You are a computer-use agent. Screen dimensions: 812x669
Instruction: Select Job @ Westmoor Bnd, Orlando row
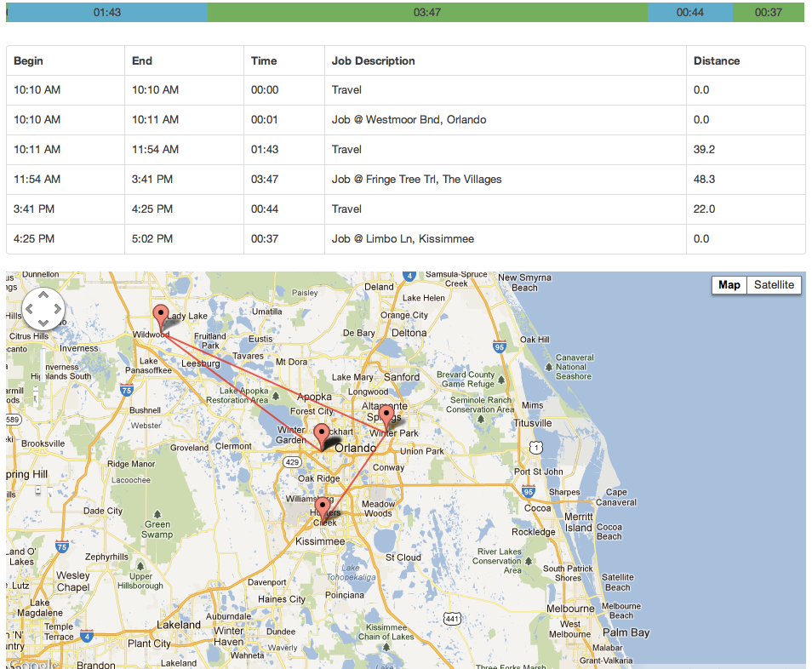click(406, 120)
